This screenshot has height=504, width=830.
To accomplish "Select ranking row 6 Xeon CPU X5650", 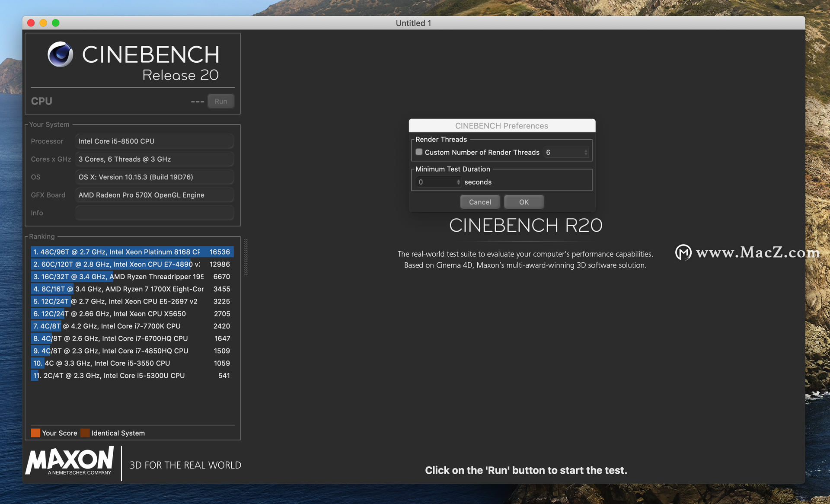I will click(x=132, y=314).
